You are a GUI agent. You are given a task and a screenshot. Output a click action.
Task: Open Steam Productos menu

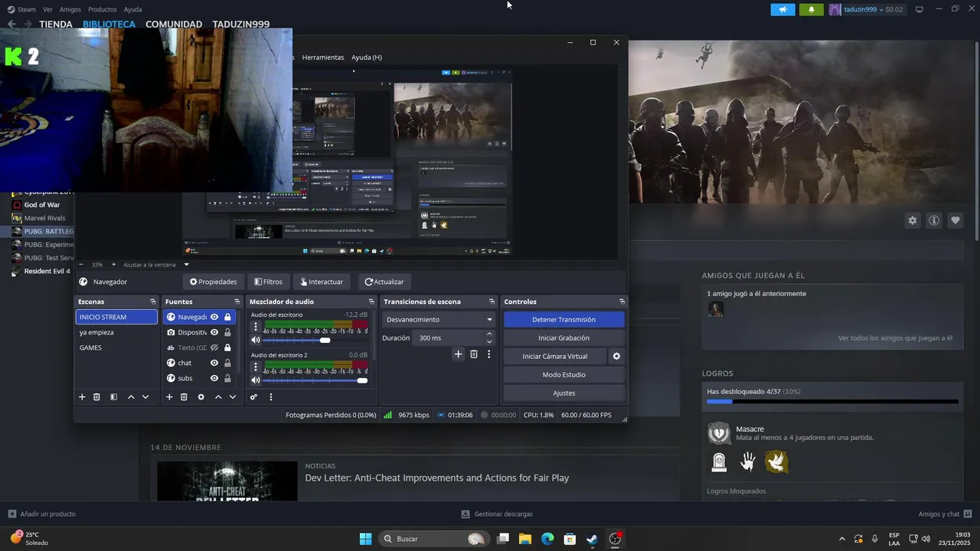coord(103,9)
